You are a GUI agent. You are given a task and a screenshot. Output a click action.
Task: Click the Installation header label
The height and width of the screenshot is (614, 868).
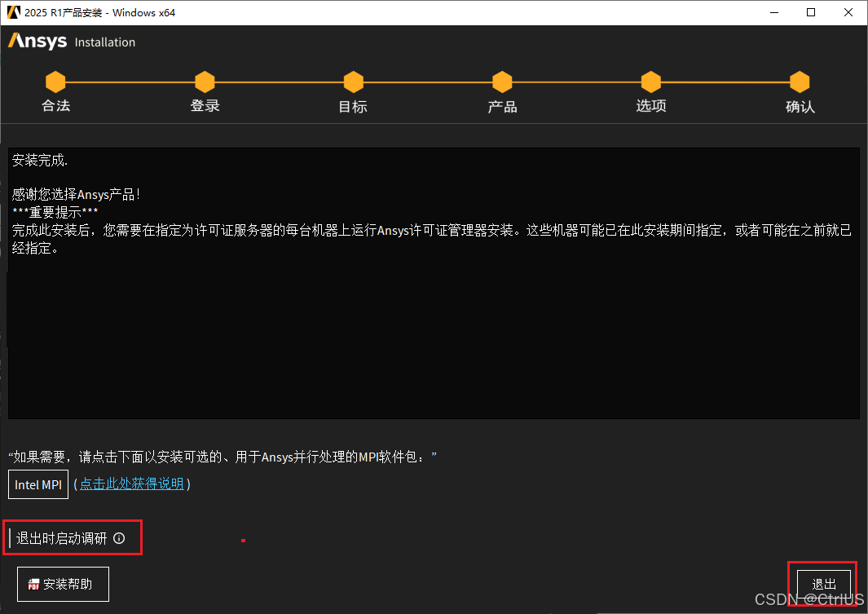click(x=104, y=42)
